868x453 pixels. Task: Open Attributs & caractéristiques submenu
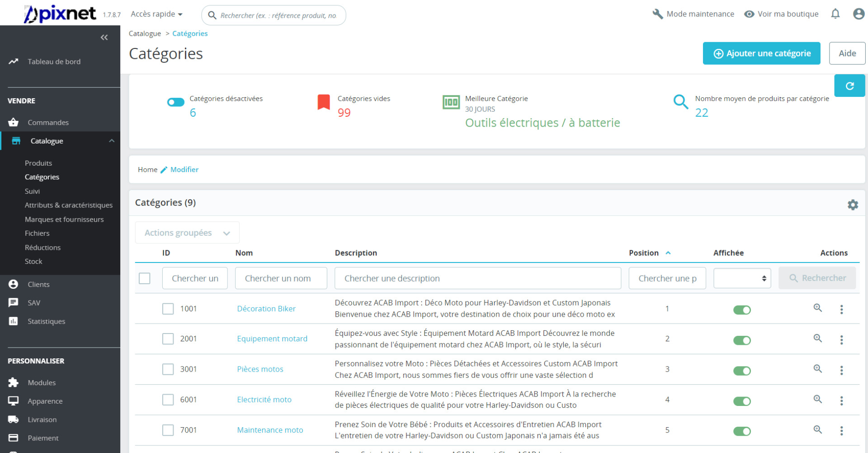(x=69, y=205)
